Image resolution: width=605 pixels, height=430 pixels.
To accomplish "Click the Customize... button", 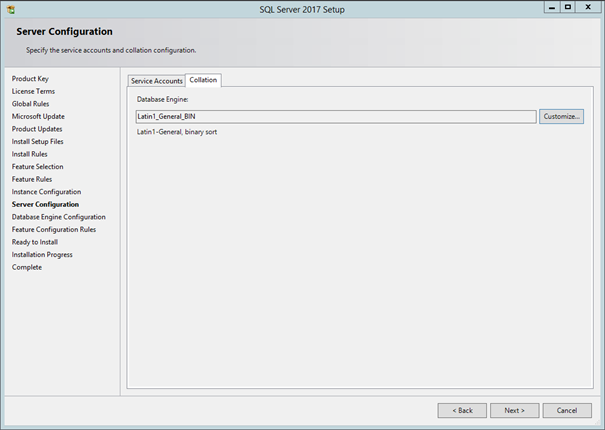I will click(561, 116).
